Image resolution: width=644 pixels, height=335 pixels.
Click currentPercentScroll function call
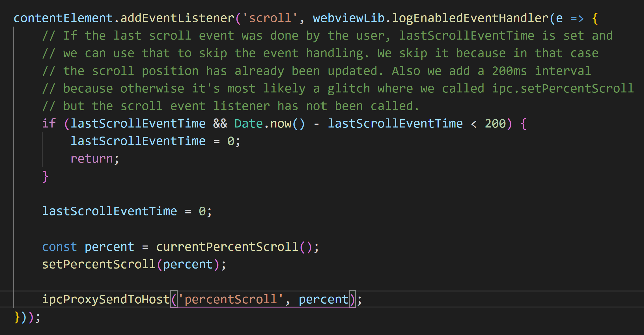[227, 247]
